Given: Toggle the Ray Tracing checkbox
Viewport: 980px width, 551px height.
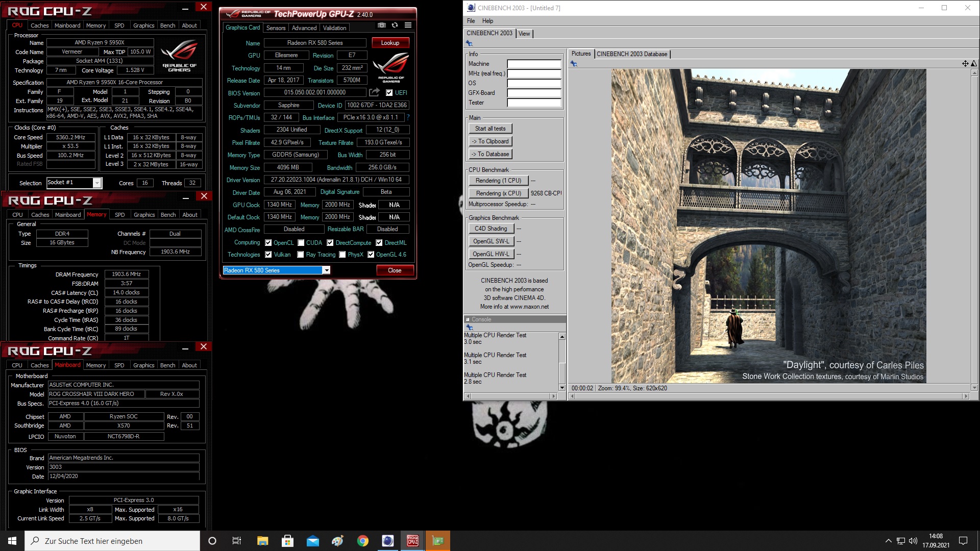Looking at the screenshot, I should click(300, 255).
